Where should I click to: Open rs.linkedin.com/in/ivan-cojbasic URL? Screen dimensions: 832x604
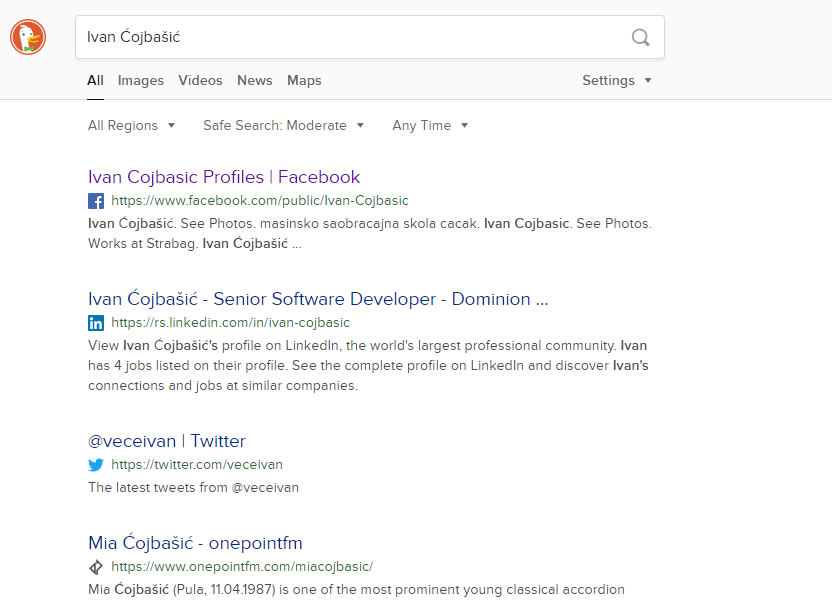[230, 323]
